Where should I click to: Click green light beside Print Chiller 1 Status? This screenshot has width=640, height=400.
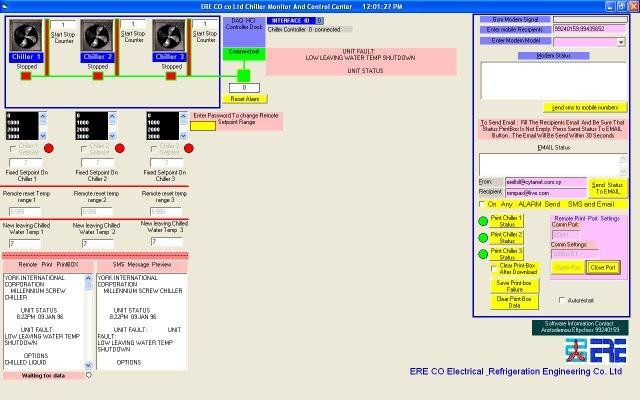483,221
